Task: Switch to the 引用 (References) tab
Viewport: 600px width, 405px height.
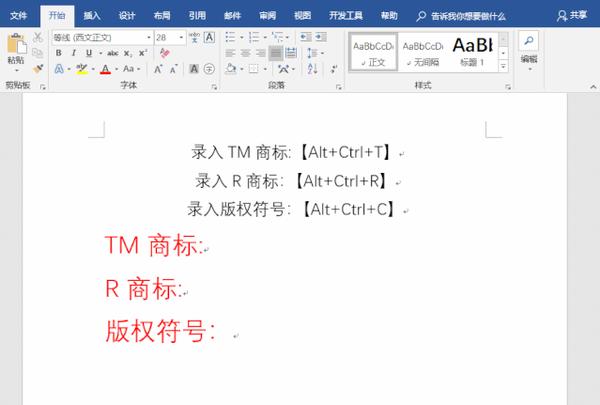Action: (197, 16)
